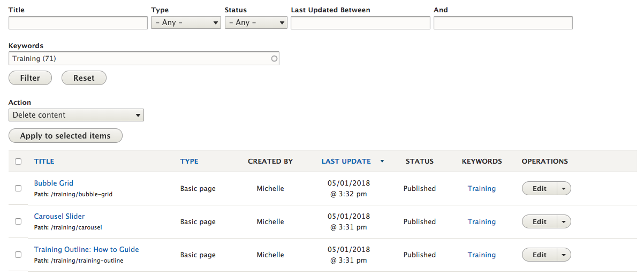Check the Bubble Grid row checkbox
The image size is (644, 276).
pos(18,188)
